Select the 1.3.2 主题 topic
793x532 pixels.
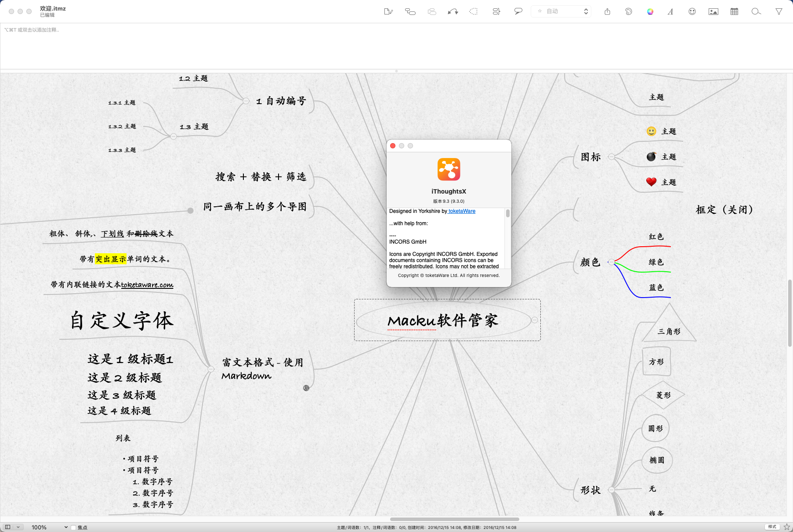pos(122,126)
